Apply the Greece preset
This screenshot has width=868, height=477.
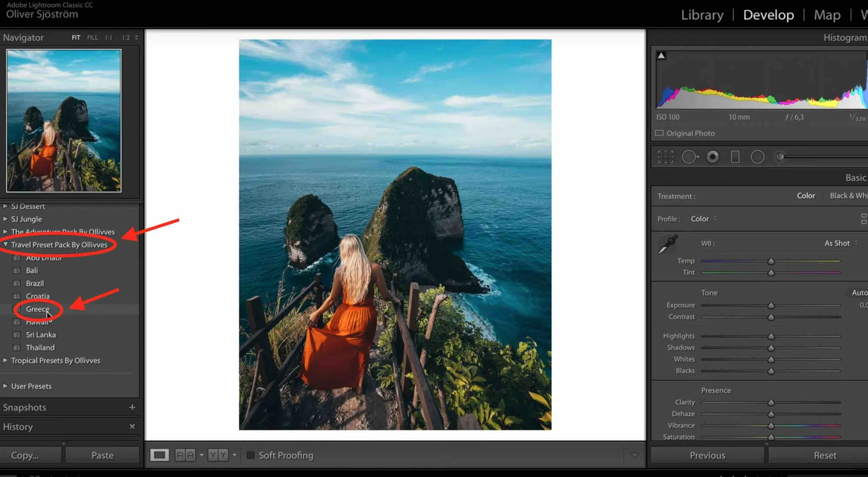point(37,309)
